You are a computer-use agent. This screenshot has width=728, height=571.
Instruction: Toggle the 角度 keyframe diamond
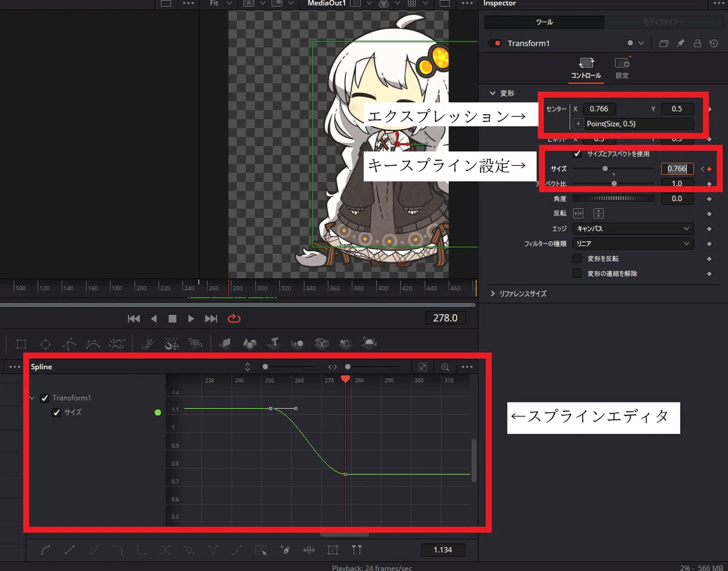[709, 199]
